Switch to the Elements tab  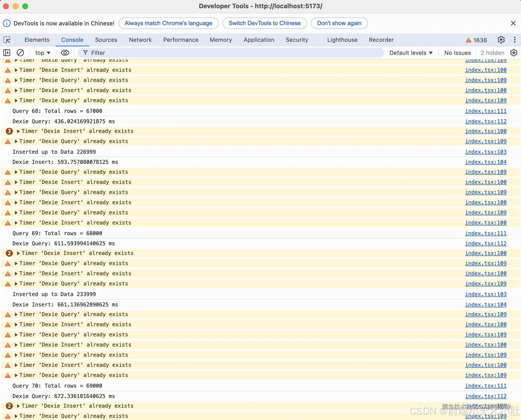tap(37, 40)
